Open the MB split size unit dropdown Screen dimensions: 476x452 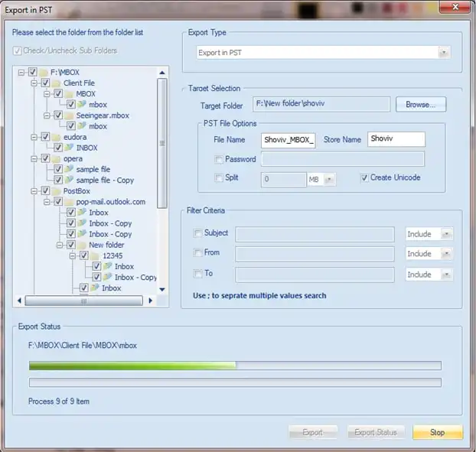coord(329,180)
